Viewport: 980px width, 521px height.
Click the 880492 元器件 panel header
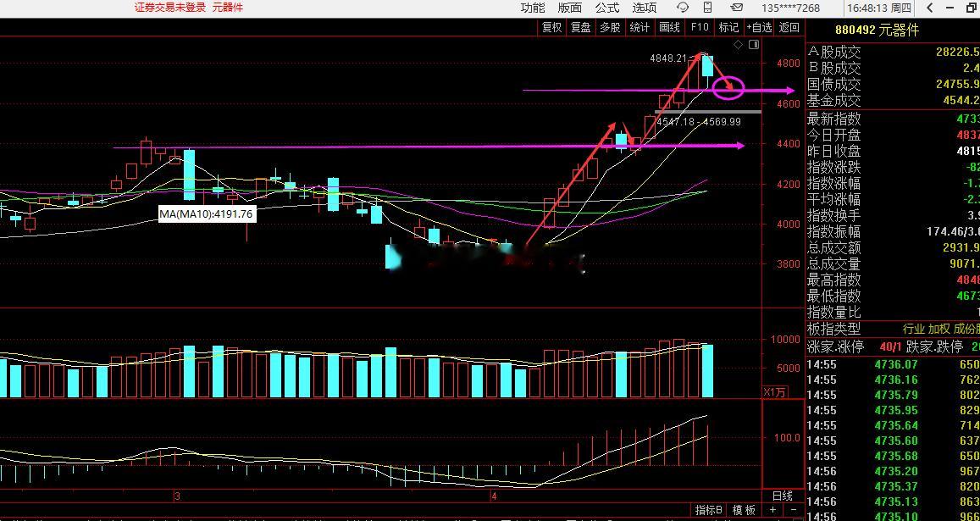click(877, 30)
